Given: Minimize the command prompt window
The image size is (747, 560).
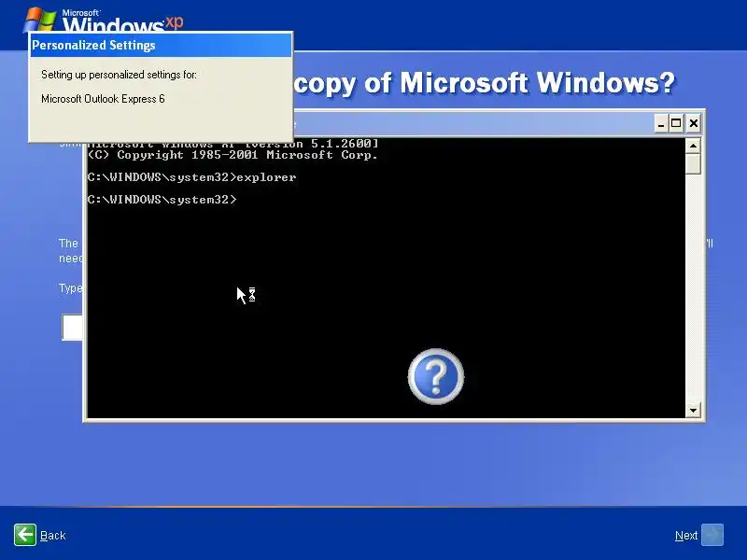Looking at the screenshot, I should point(660,124).
